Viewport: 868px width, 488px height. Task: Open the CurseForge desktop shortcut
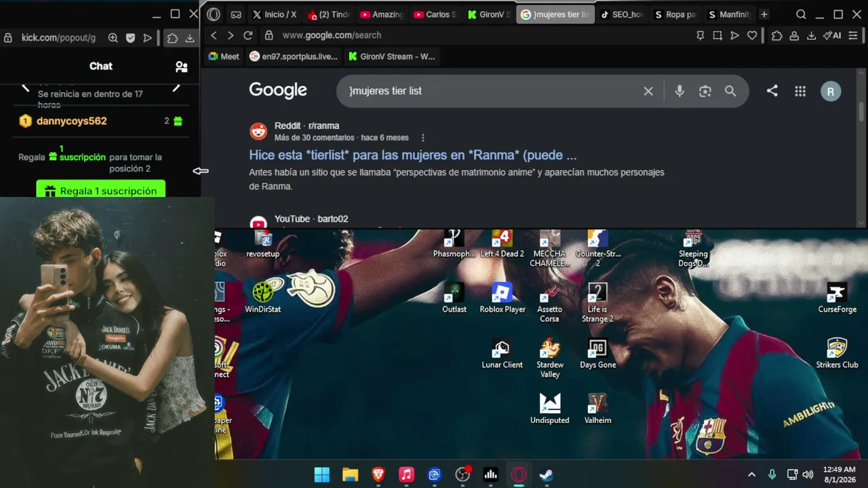[x=837, y=298]
